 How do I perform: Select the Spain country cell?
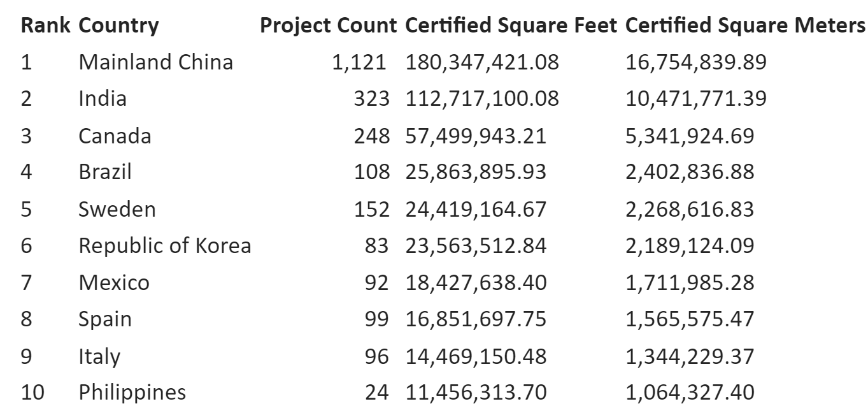pyautogui.click(x=105, y=319)
